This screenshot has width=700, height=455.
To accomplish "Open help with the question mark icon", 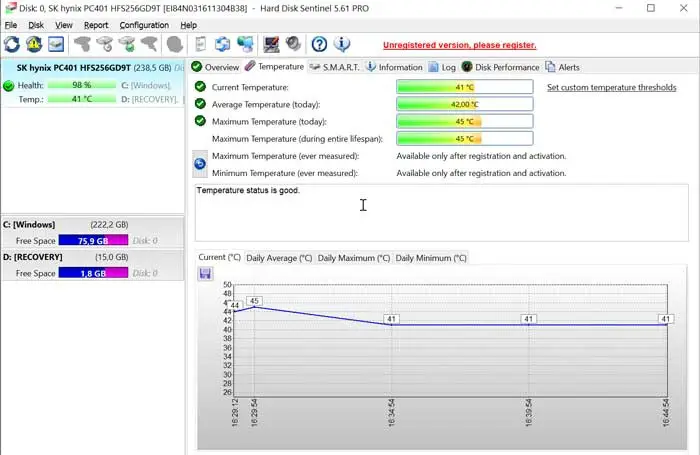I will [319, 44].
